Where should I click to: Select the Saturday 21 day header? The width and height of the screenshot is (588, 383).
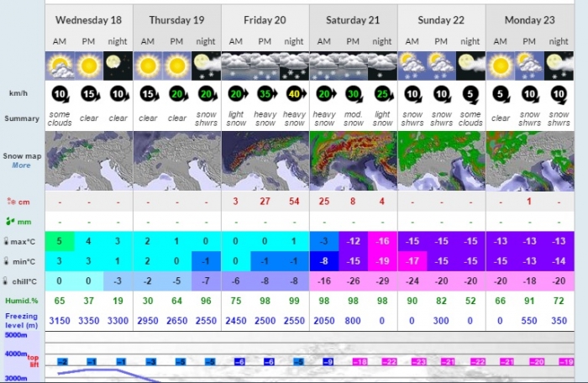(x=352, y=19)
